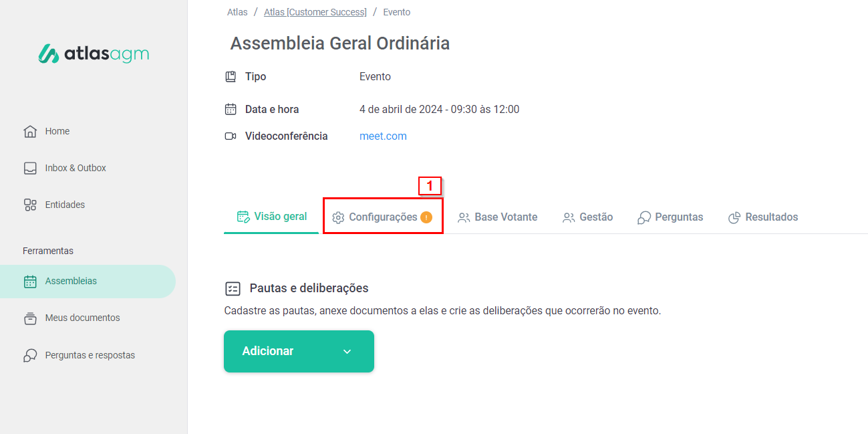Go to the Resultados tab
Screen dimensions: 868x434
(763, 217)
